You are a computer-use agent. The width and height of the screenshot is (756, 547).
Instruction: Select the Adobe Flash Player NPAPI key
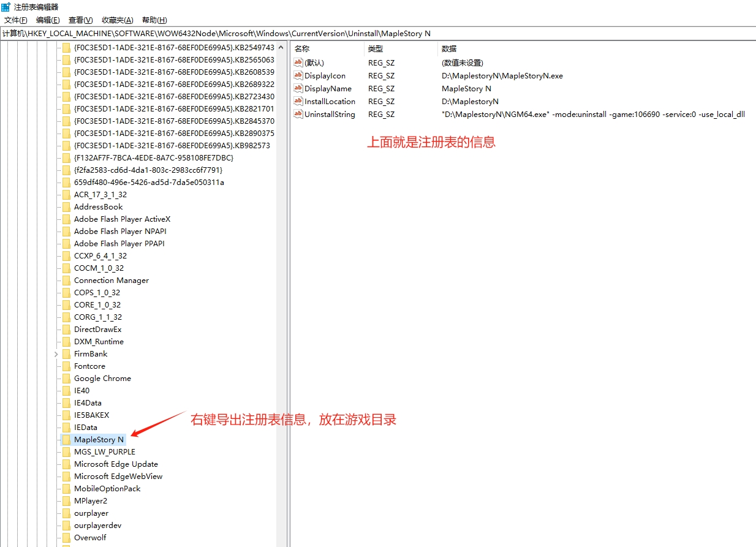(120, 232)
